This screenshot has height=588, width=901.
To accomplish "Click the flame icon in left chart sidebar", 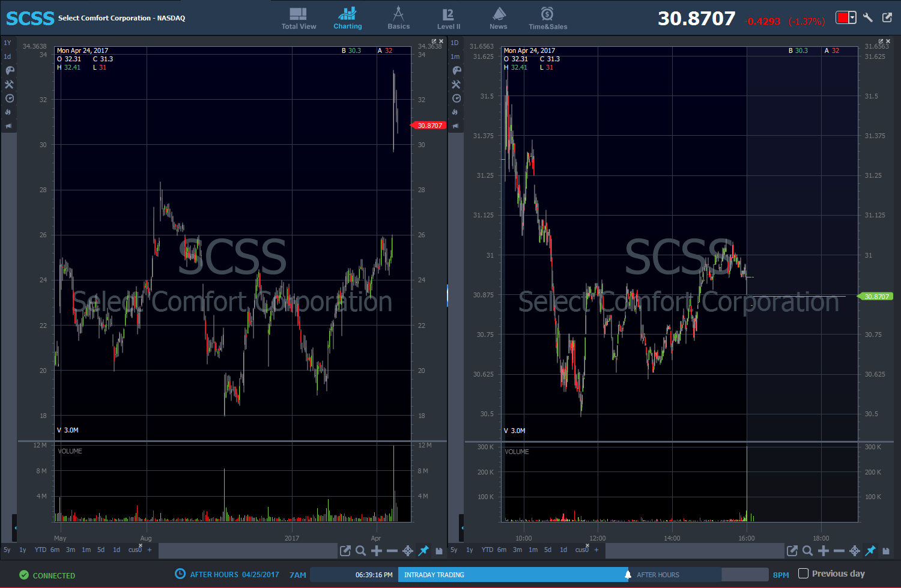I will click(8, 112).
